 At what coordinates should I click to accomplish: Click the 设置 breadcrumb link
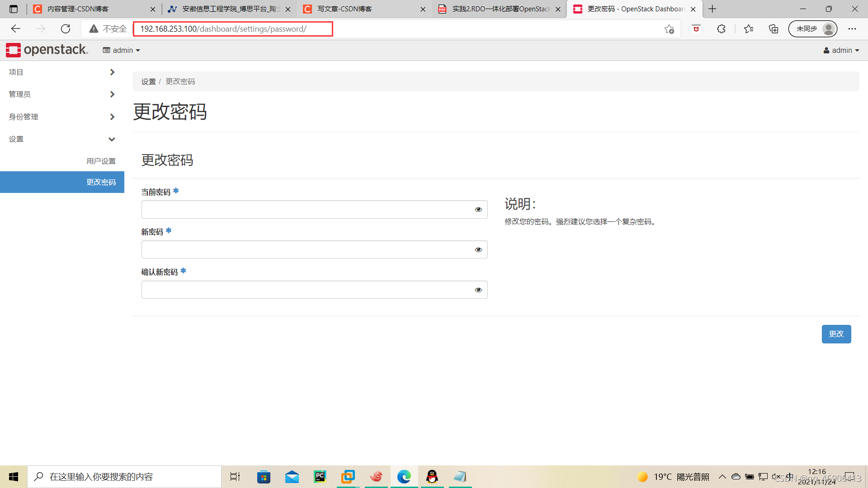(x=148, y=81)
